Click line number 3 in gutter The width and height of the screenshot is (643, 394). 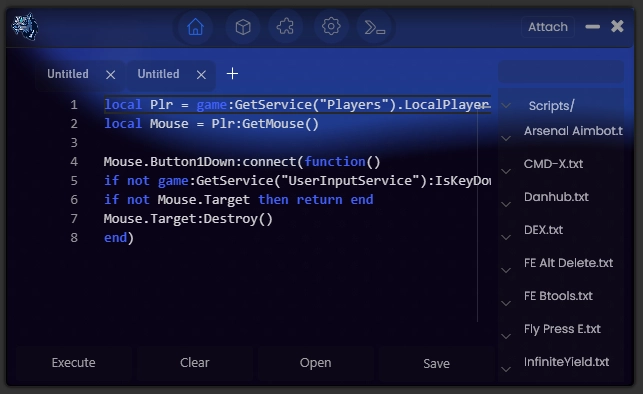(x=74, y=143)
